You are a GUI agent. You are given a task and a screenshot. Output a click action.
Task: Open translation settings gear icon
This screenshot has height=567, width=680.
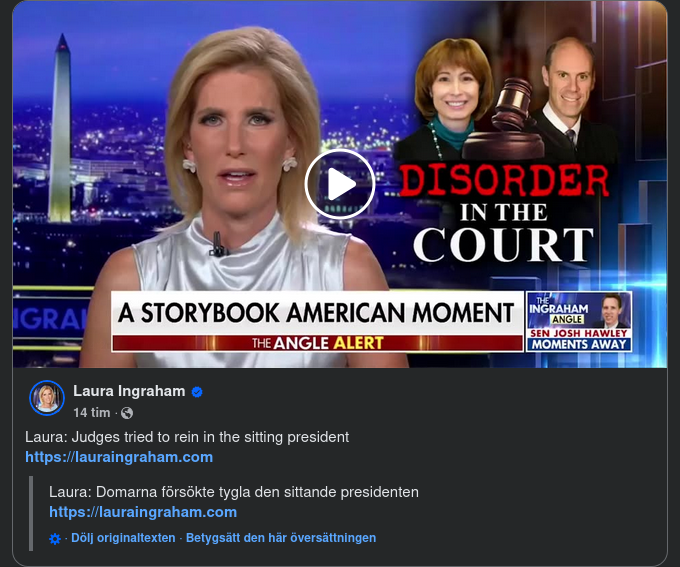(55, 539)
